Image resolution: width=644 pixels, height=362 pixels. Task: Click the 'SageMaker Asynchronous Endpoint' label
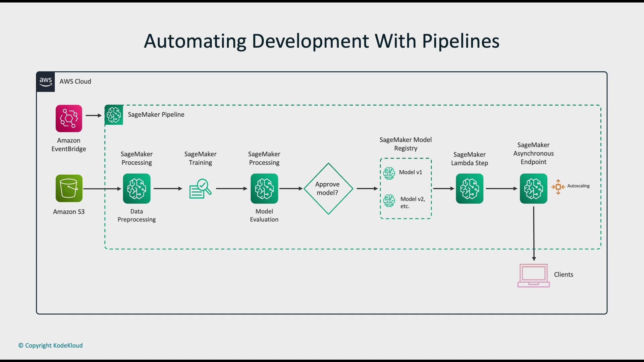point(533,154)
